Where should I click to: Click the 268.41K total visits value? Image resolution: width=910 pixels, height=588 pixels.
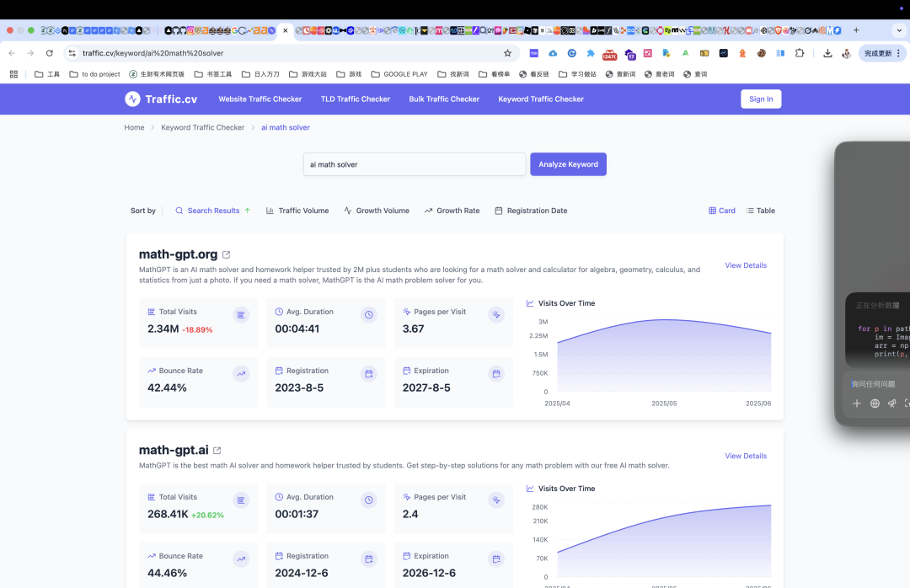pyautogui.click(x=168, y=514)
